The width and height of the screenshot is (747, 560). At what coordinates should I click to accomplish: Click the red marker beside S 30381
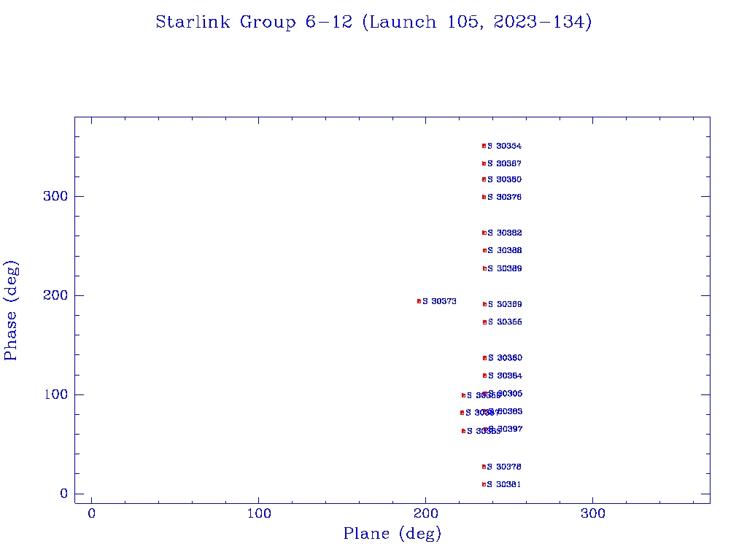(x=484, y=485)
